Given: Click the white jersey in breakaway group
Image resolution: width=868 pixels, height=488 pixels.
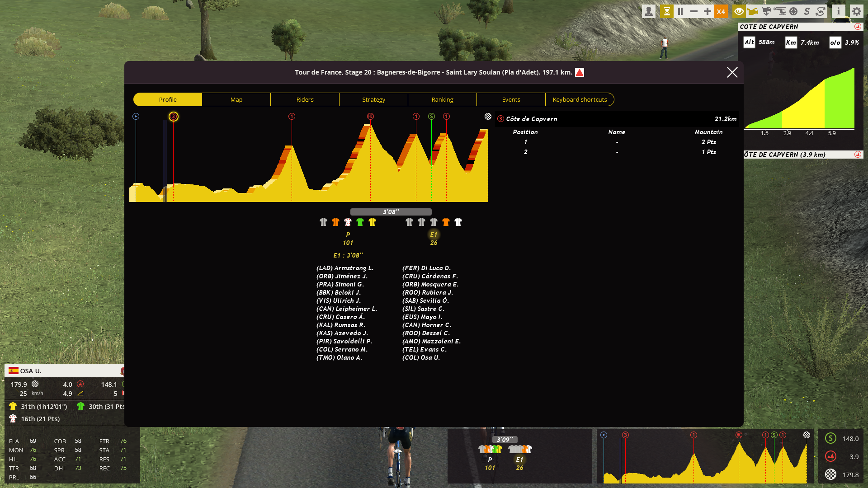Looking at the screenshot, I should tap(458, 222).
